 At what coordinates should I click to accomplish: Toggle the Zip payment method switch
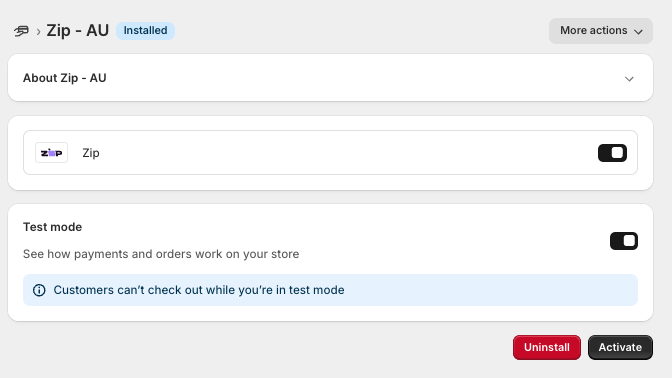(x=612, y=153)
